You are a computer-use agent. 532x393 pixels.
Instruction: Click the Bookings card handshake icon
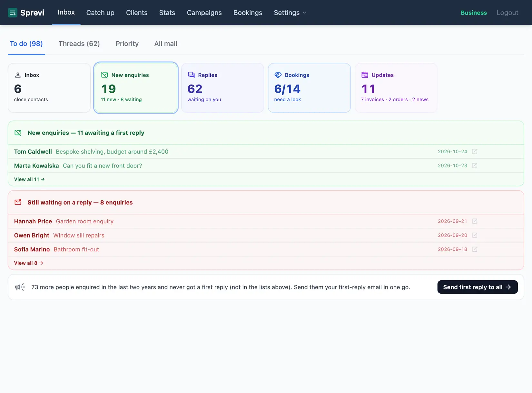[278, 75]
